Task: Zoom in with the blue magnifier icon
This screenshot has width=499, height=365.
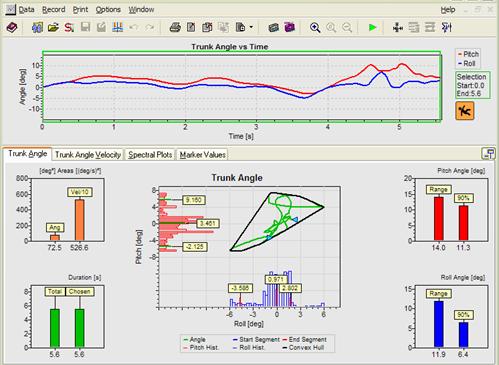Action: 315,27
